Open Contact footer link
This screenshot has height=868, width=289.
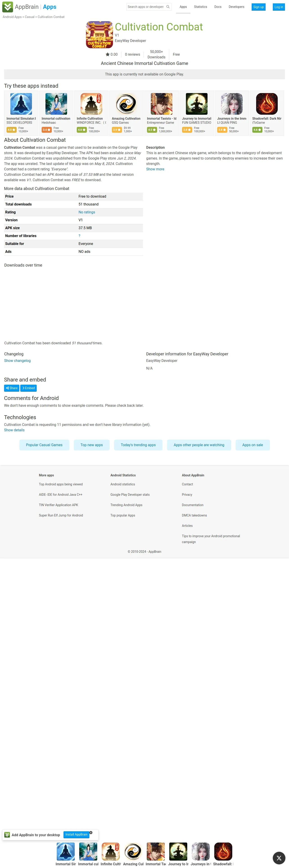pyautogui.click(x=187, y=484)
